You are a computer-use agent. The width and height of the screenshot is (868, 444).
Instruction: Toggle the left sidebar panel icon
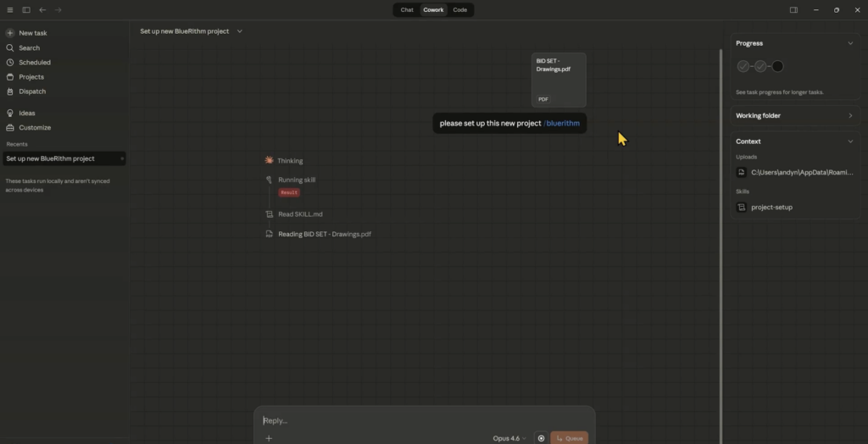coord(26,10)
